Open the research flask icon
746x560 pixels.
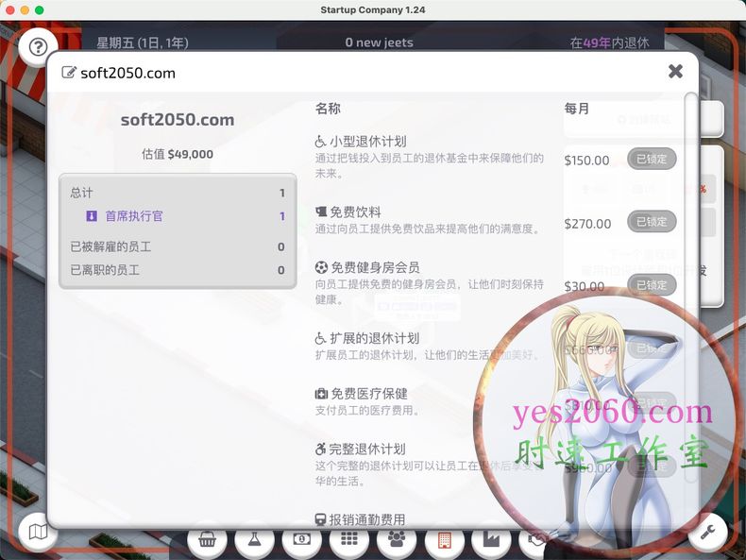coord(254,539)
